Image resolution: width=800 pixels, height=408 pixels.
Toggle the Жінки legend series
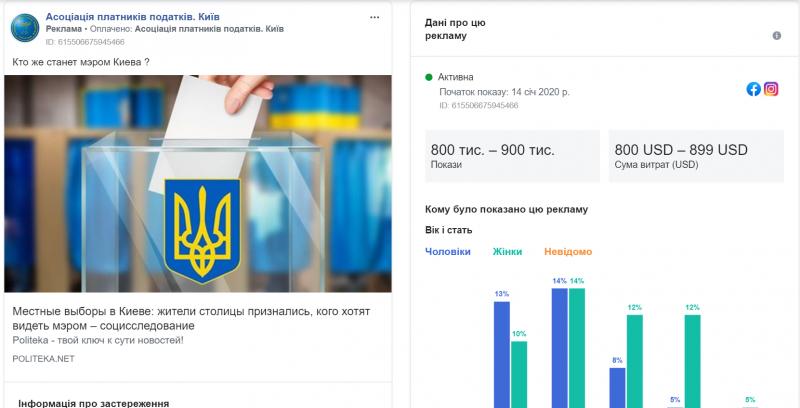[x=507, y=252]
